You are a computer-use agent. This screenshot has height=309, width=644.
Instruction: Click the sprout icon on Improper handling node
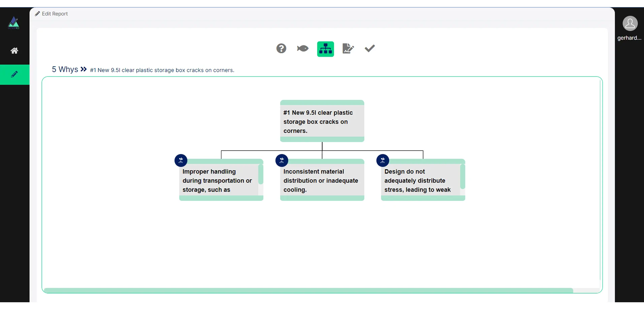[181, 160]
